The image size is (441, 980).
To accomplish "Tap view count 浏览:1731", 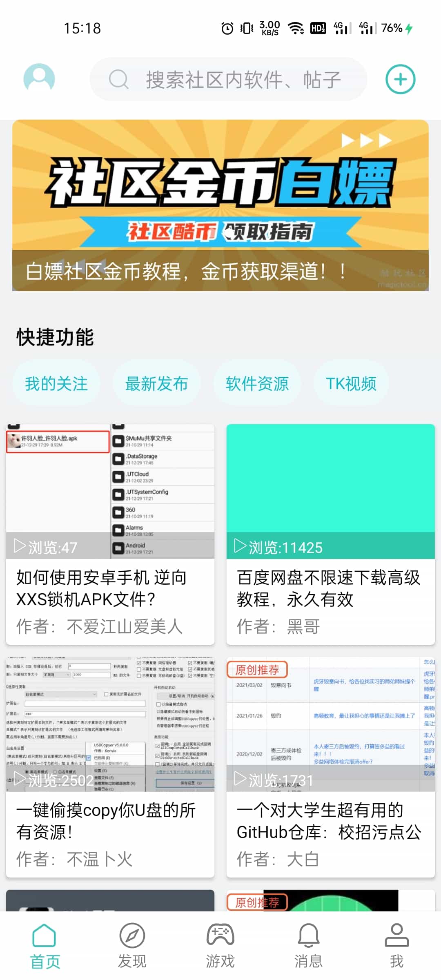I will pyautogui.click(x=274, y=780).
